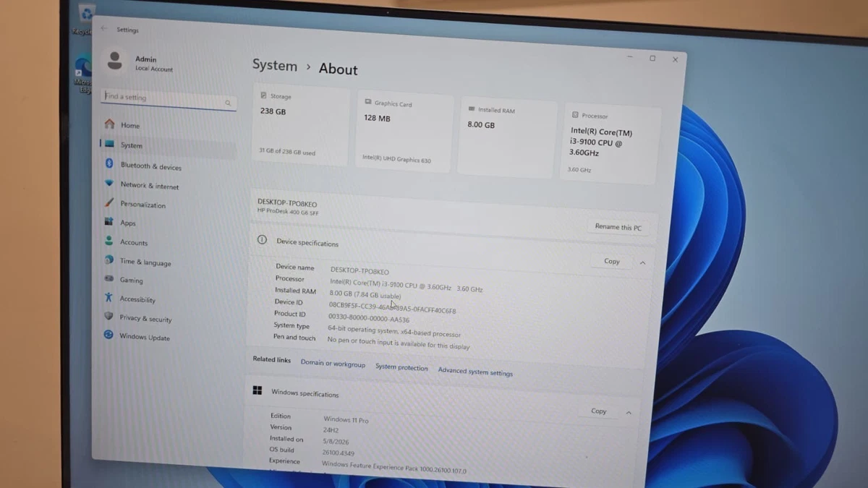Click OS build value 26100.4349
The height and width of the screenshot is (488, 868).
click(338, 453)
